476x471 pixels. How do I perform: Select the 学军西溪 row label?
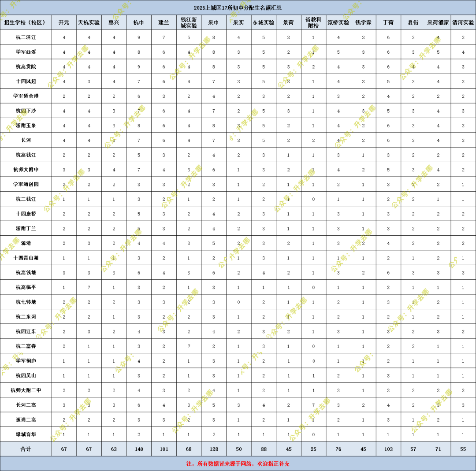tap(26, 52)
